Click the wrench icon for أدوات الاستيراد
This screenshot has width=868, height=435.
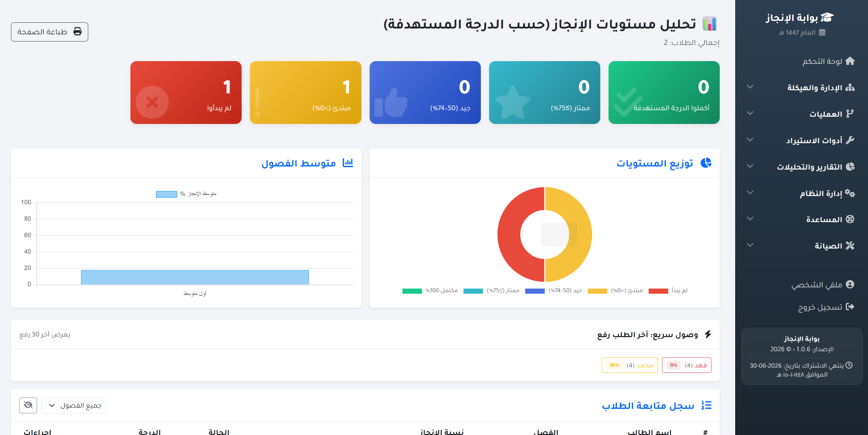(850, 140)
